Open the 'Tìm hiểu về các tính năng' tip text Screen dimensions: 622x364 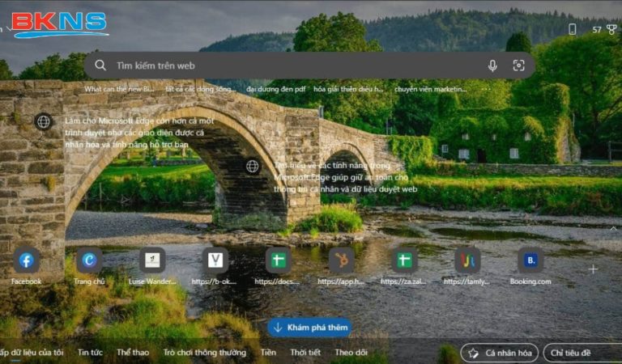click(x=346, y=177)
